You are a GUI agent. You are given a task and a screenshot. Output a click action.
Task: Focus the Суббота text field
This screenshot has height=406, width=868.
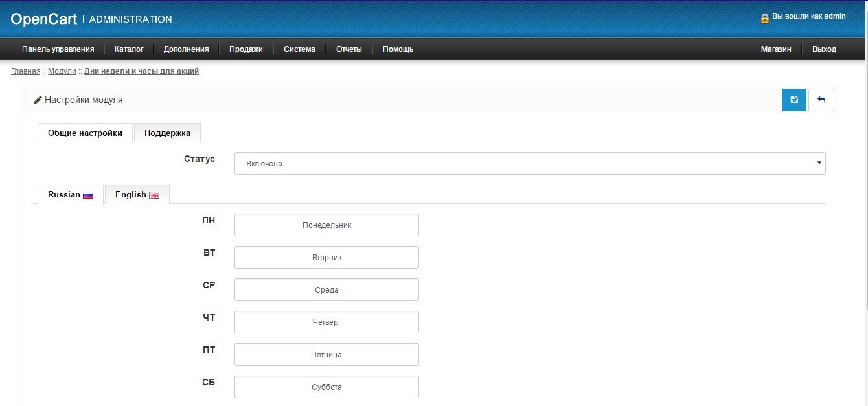326,387
